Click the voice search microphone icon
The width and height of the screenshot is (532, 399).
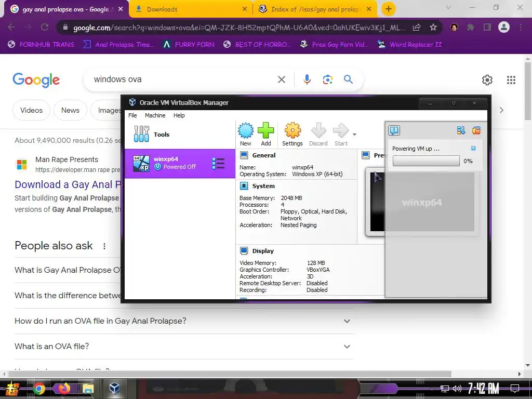[307, 79]
